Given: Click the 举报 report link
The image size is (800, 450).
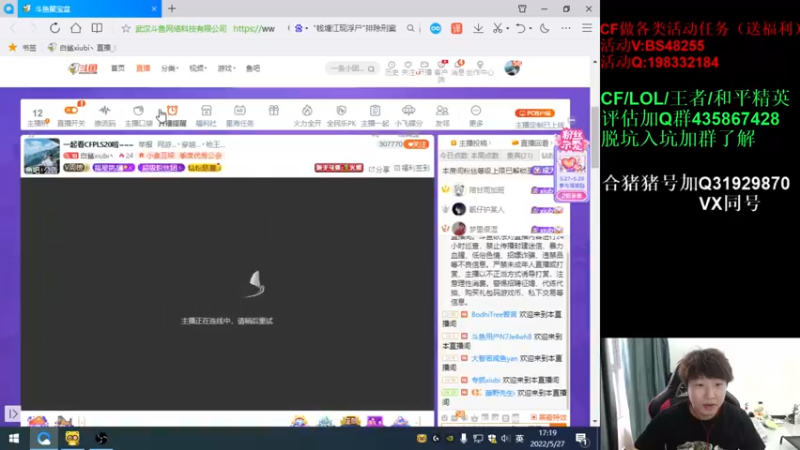Looking at the screenshot, I should coord(145,144).
